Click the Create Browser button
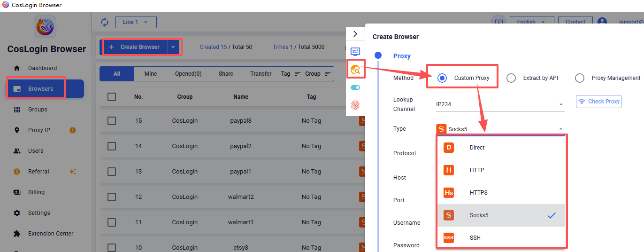 pos(135,47)
